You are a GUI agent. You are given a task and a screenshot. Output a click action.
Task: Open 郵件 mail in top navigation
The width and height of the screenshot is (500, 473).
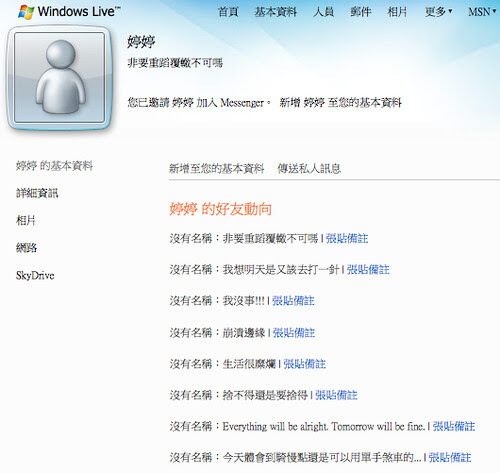pos(361,12)
